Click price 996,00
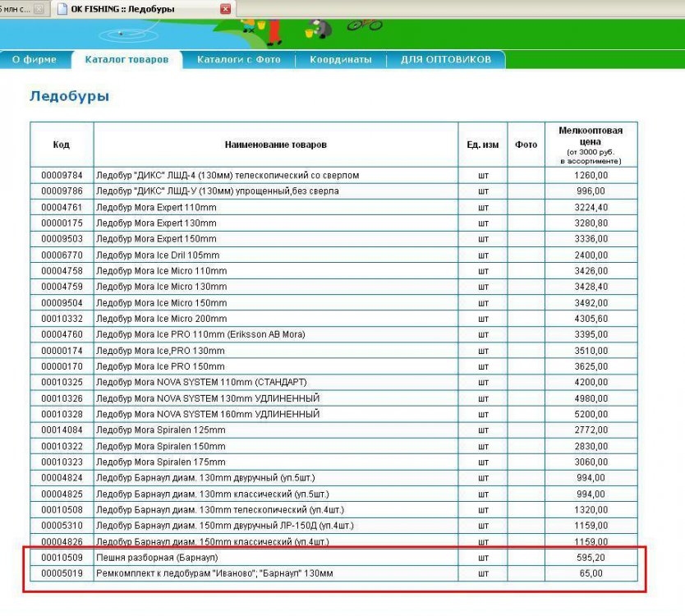The image size is (685, 616). (x=591, y=191)
